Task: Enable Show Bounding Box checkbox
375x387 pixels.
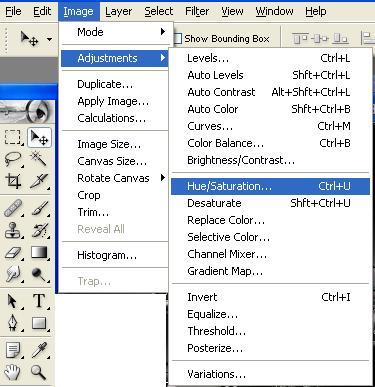Action: click(x=177, y=39)
